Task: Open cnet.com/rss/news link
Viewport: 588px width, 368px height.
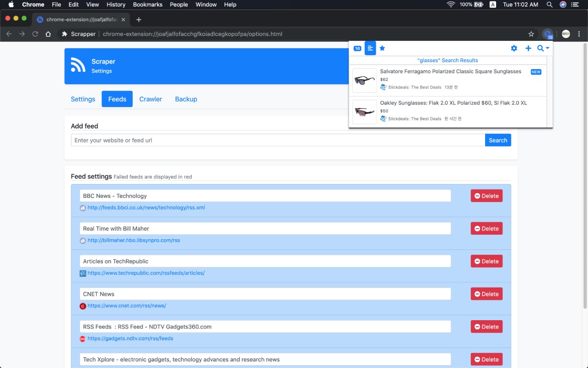Action: point(127,305)
